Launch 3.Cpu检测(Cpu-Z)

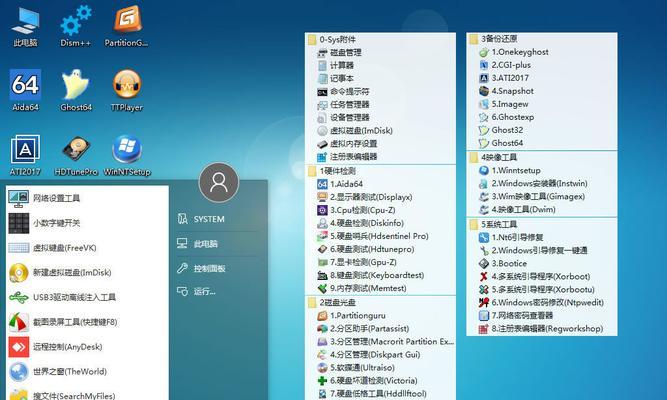click(x=380, y=210)
